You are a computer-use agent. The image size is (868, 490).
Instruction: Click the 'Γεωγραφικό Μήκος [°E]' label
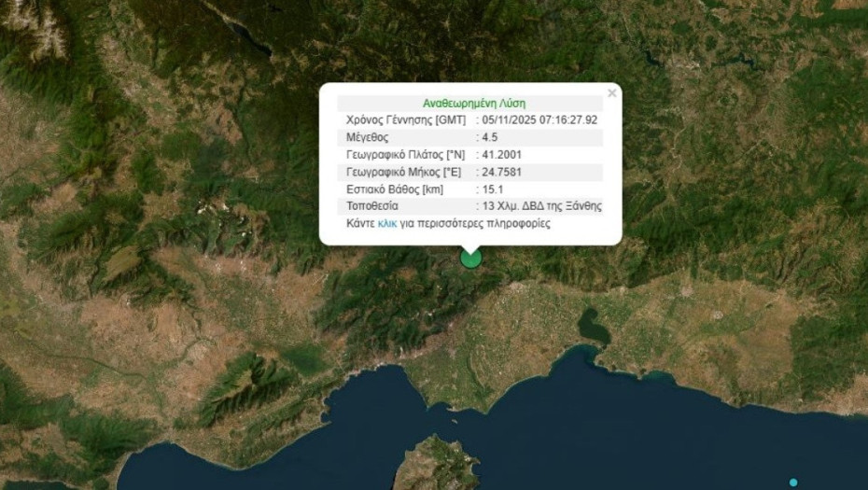403,172
